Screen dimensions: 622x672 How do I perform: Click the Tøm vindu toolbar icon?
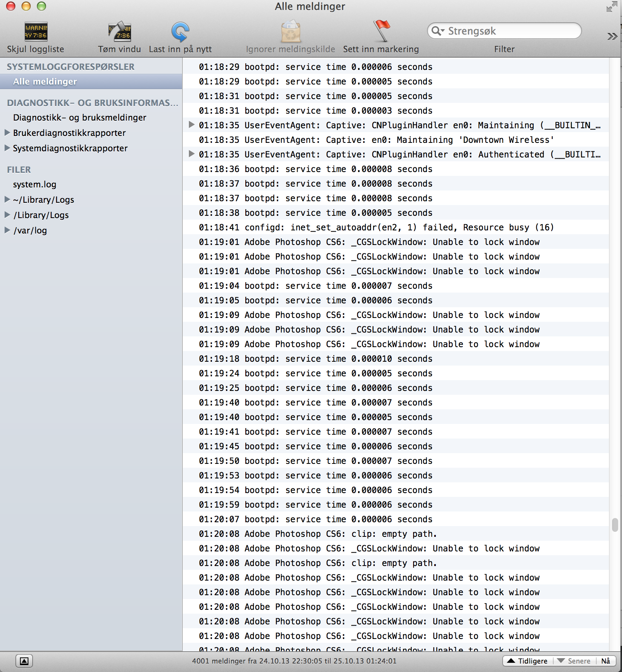click(119, 32)
